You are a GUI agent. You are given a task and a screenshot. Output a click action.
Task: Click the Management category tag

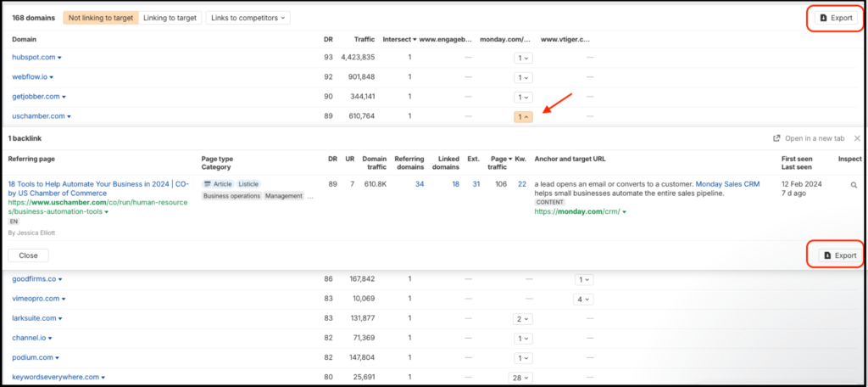click(x=283, y=196)
